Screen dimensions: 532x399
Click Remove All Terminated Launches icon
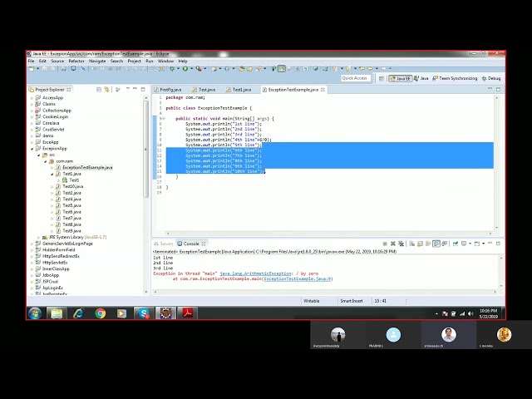[x=401, y=244]
